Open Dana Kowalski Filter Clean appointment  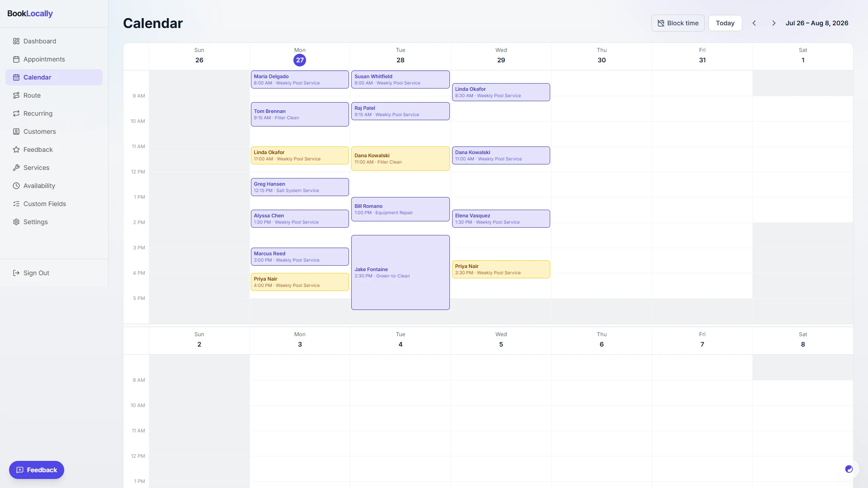(x=401, y=159)
